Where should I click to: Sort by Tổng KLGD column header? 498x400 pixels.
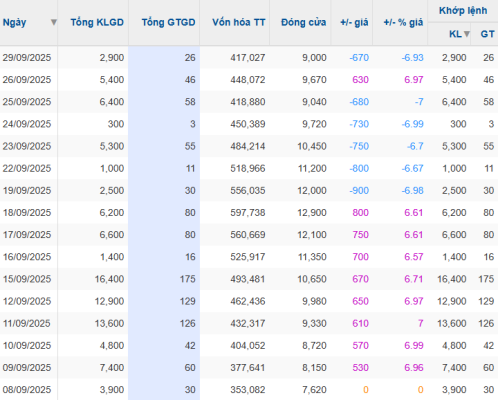(x=97, y=22)
